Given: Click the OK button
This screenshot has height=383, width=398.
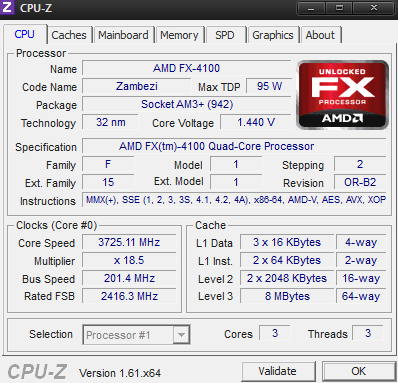Looking at the screenshot, I should [x=359, y=371].
